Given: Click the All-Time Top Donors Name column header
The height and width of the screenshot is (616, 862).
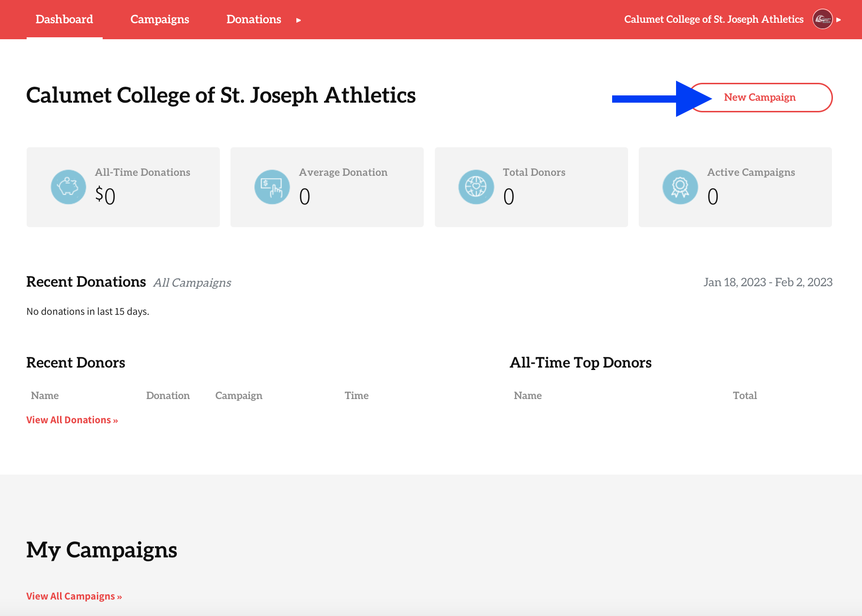Looking at the screenshot, I should click(x=528, y=396).
